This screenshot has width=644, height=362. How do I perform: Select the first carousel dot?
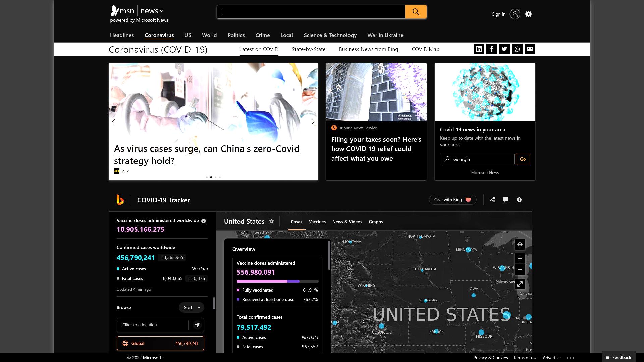click(x=207, y=177)
